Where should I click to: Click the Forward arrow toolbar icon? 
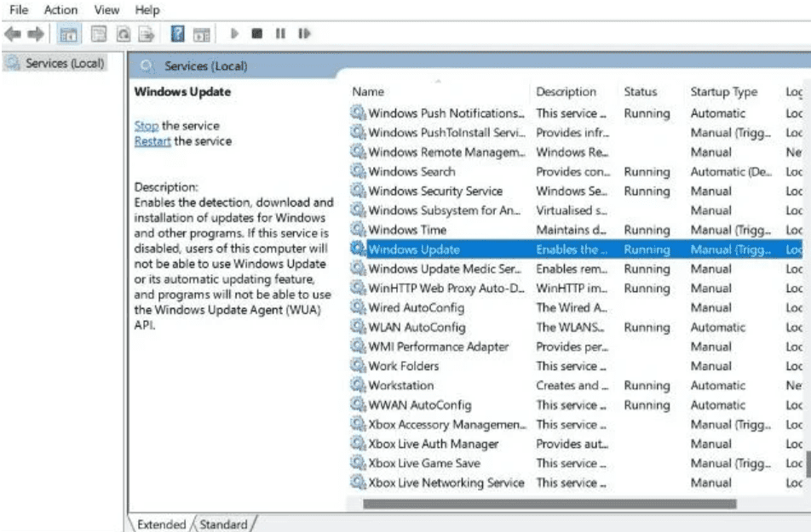[36, 34]
